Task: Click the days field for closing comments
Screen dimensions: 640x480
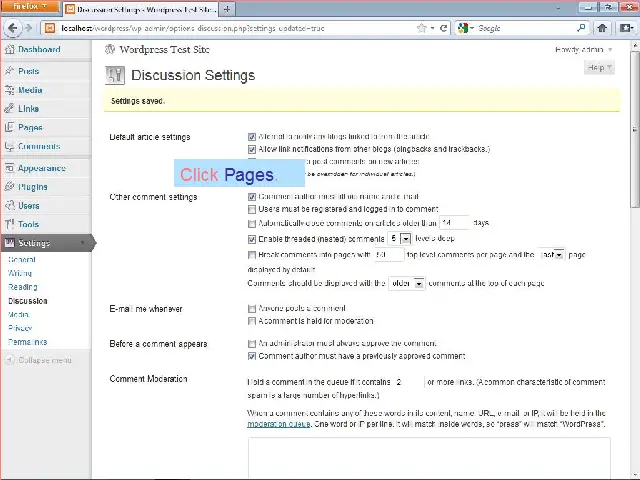Action: [454, 223]
